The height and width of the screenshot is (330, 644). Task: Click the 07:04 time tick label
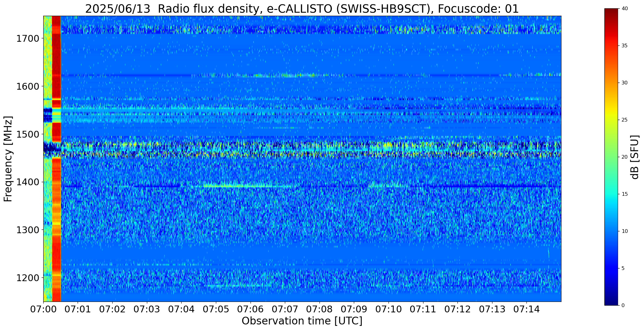pos(181,309)
